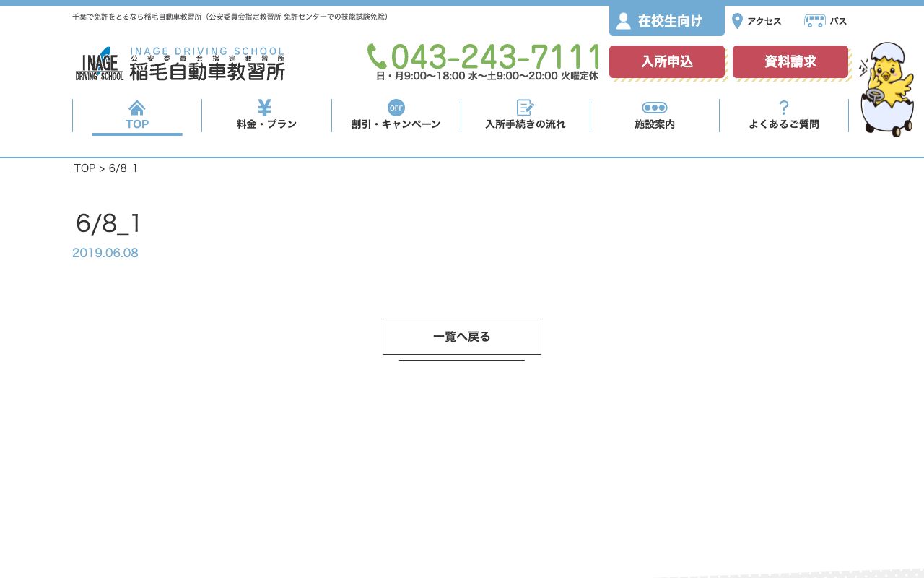
Task: Click the OFF badge icon for 割引・キャンペーン
Action: [396, 107]
